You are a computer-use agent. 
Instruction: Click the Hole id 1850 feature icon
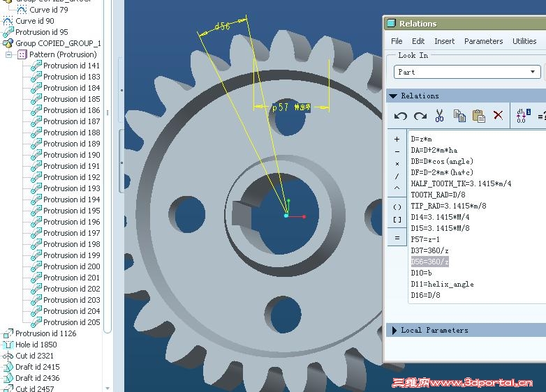[8, 345]
